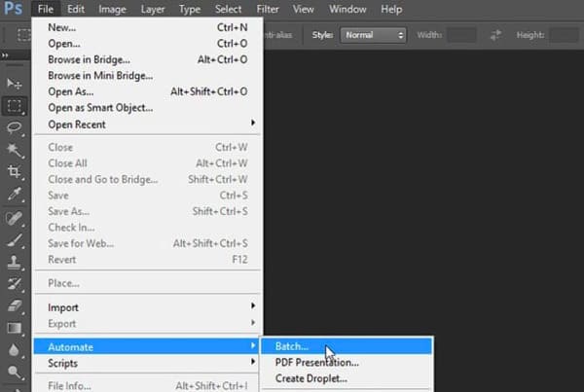Select the Blur tool
This screenshot has height=392, width=584.
15,350
